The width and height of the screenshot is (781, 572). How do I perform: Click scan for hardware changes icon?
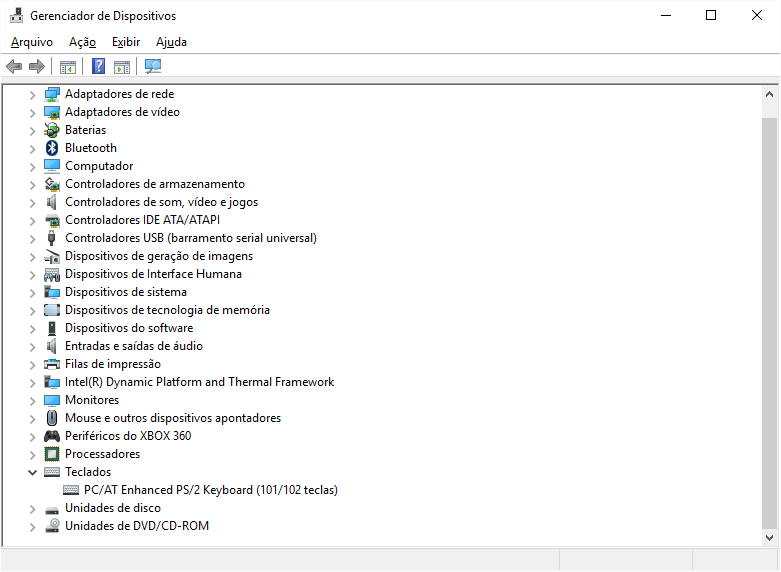click(x=153, y=66)
